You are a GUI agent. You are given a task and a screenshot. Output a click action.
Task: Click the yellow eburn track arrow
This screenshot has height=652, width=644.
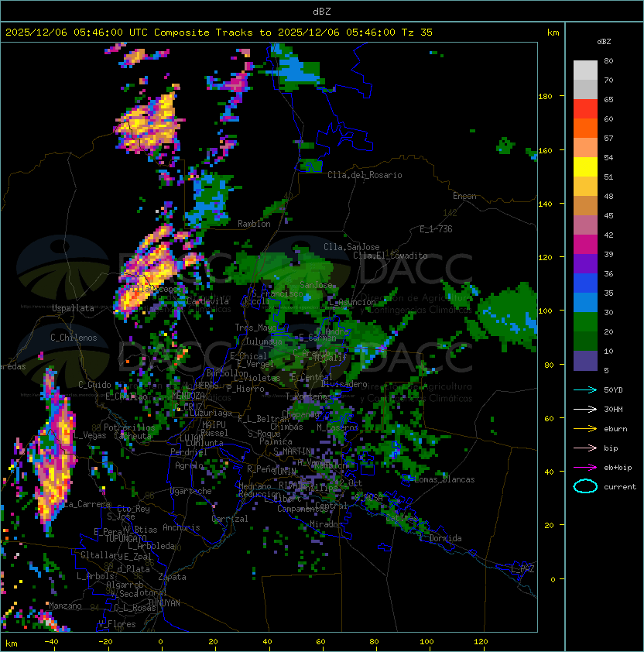[x=585, y=429]
